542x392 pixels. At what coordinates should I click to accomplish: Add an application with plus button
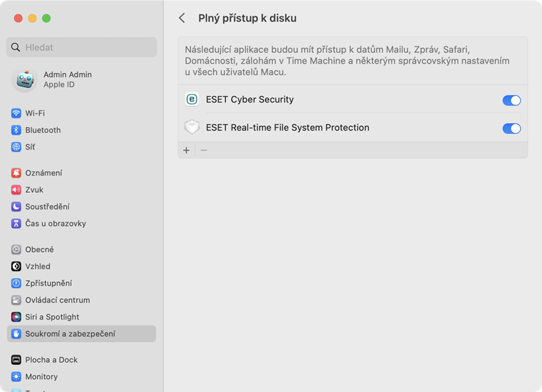point(186,150)
